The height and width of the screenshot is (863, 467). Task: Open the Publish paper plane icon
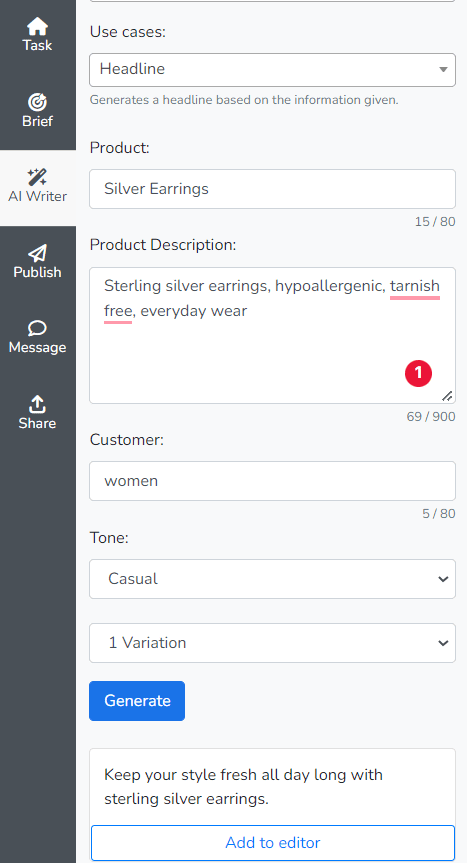click(37, 253)
